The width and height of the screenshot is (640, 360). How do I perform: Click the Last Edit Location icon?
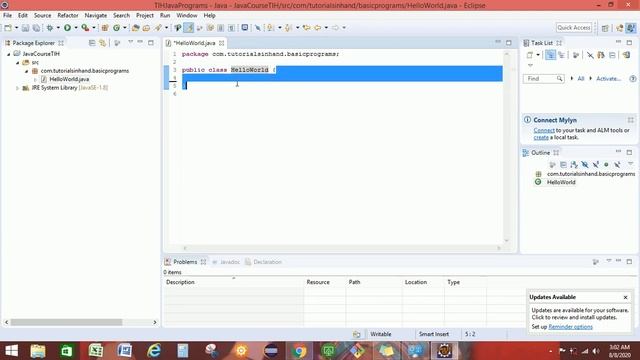pos(307,28)
